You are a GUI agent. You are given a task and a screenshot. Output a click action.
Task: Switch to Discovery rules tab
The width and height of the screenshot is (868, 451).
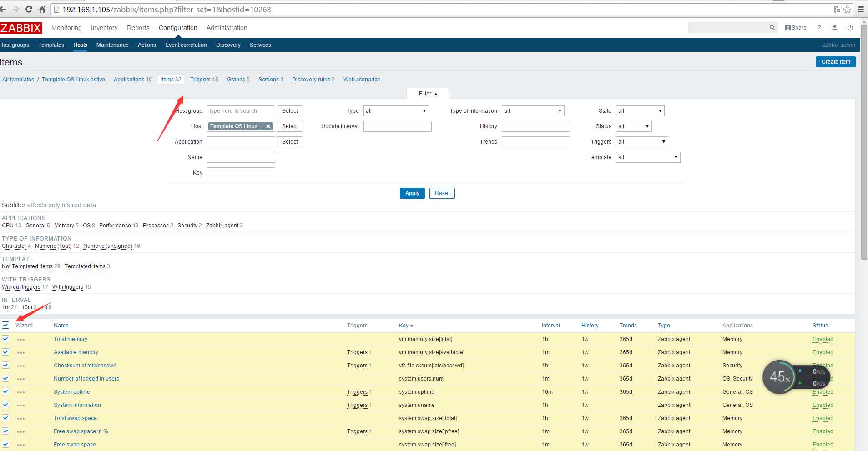pyautogui.click(x=313, y=80)
